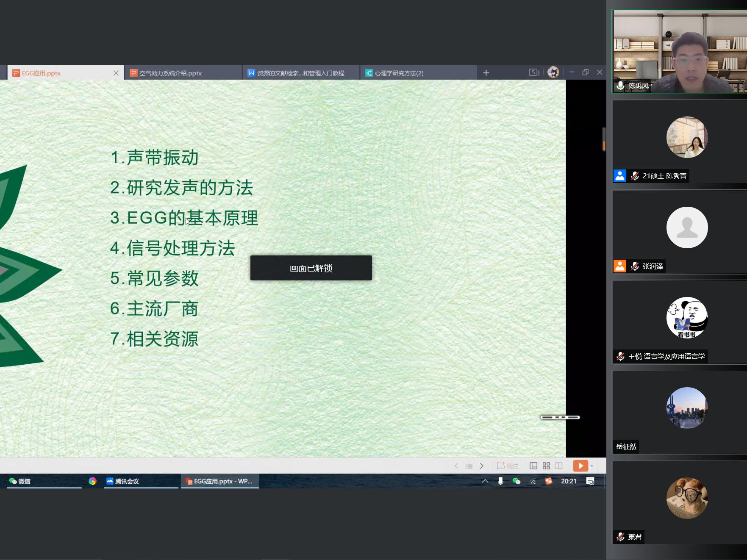Open slide list menu icon
This screenshot has width=747, height=560.
pos(469,466)
